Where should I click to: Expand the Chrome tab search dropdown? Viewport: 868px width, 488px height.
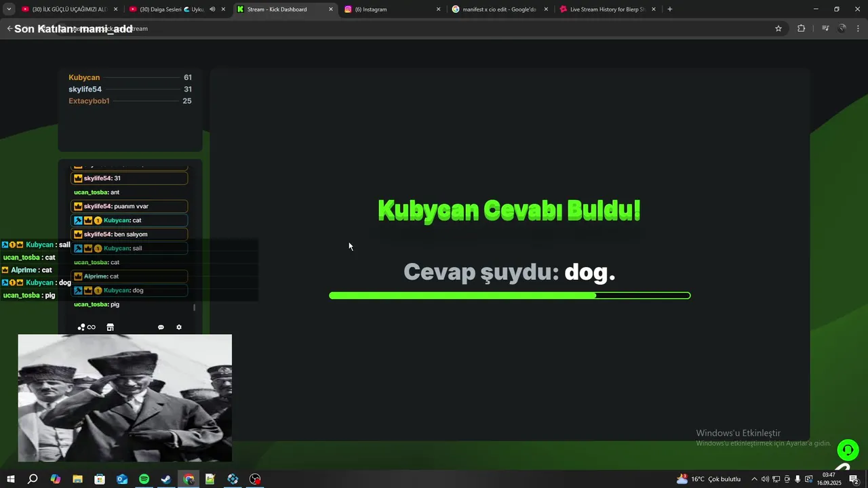click(9, 9)
